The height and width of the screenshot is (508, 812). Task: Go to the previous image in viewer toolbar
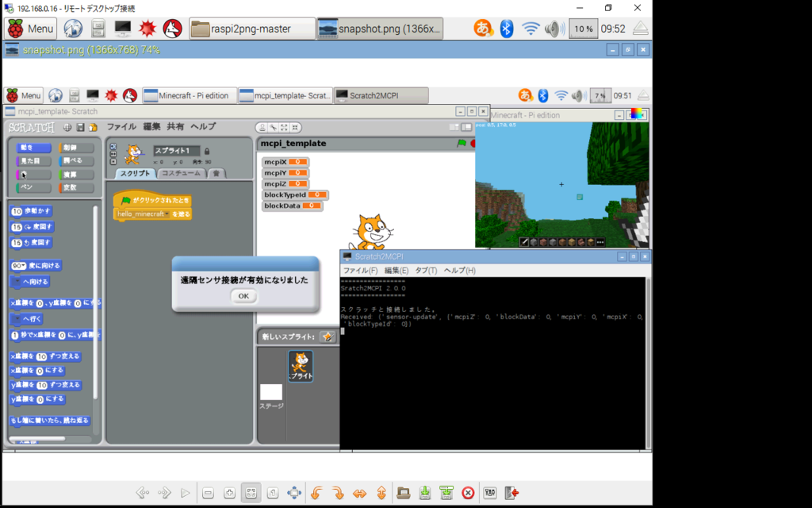click(x=143, y=492)
